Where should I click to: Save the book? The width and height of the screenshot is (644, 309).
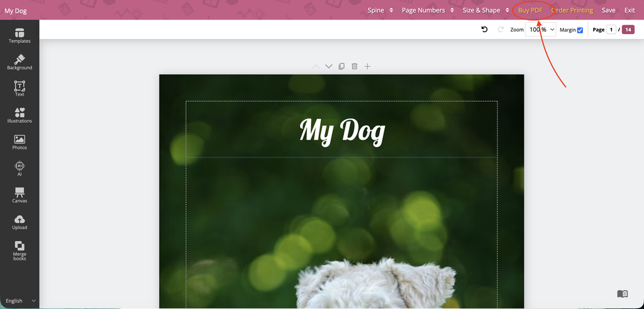[x=608, y=10]
